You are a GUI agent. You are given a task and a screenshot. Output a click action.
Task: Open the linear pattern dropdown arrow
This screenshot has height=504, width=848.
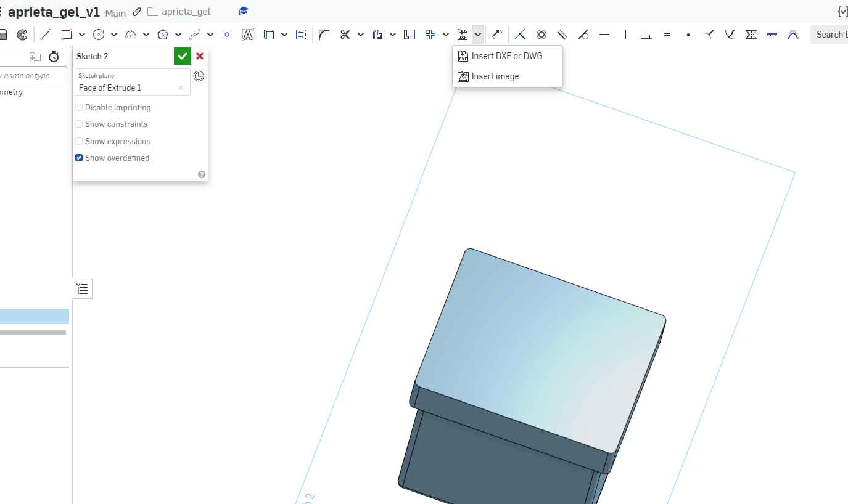coord(446,35)
